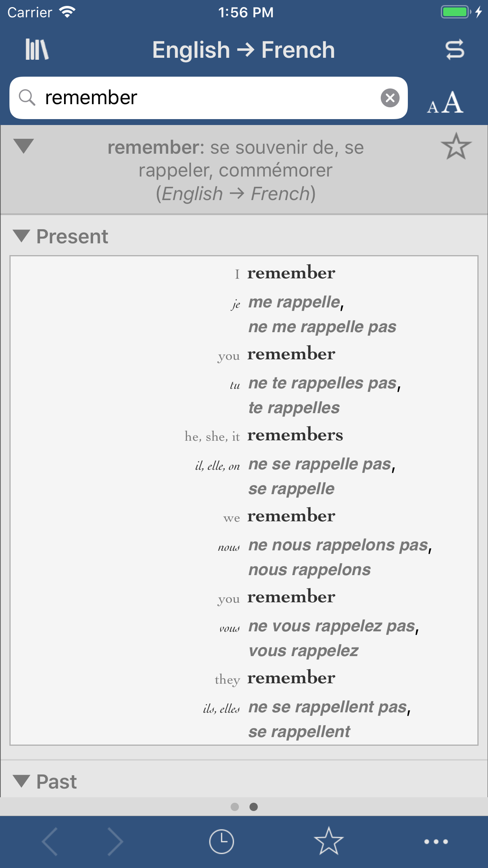
Task: Tap the 'English → French' title
Action: coord(244,50)
